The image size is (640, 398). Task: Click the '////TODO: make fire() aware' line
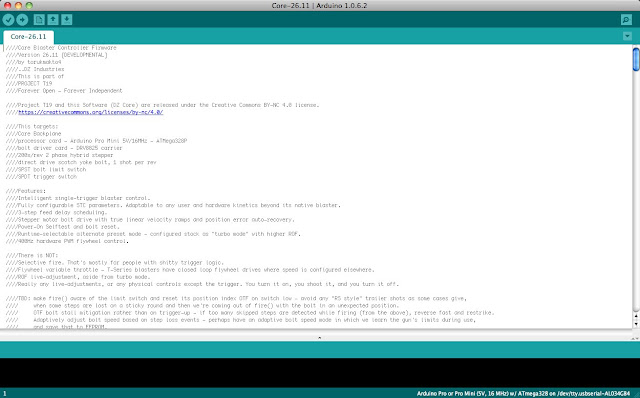coord(236,298)
